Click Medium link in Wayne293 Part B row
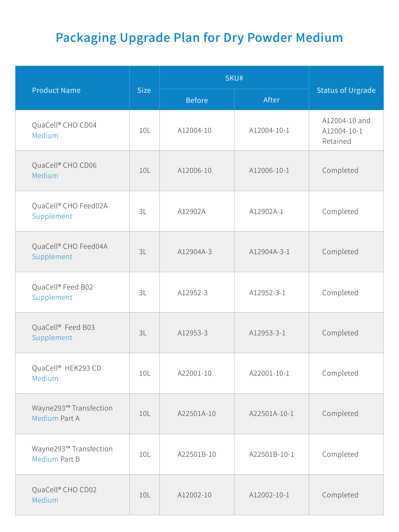The image size is (399, 532). pyautogui.click(x=45, y=459)
